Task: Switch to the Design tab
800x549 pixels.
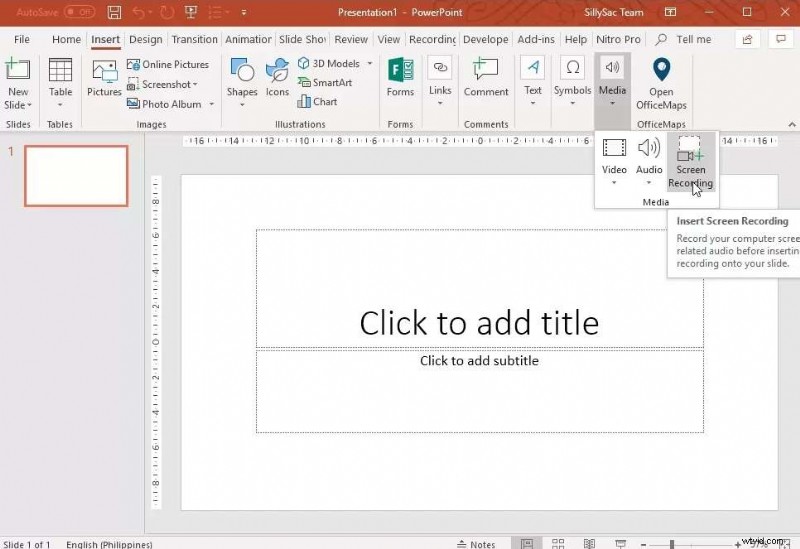Action: coord(145,39)
